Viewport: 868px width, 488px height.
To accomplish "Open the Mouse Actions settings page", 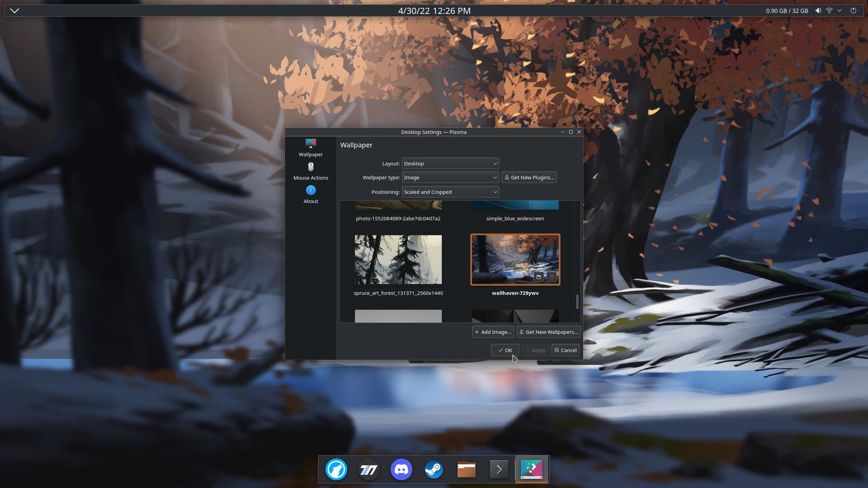I will [x=311, y=172].
